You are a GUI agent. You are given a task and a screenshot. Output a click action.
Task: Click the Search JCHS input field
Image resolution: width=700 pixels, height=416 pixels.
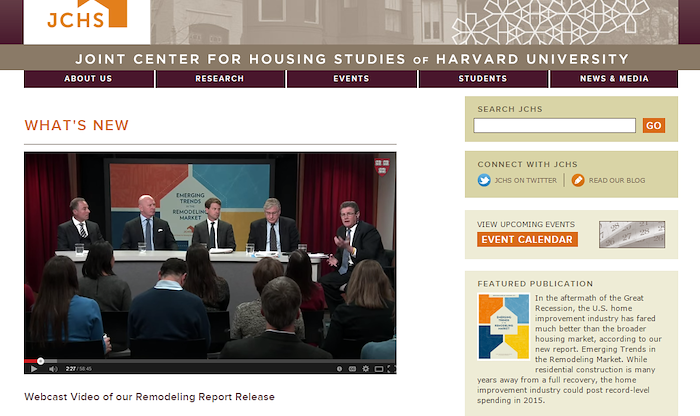554,125
